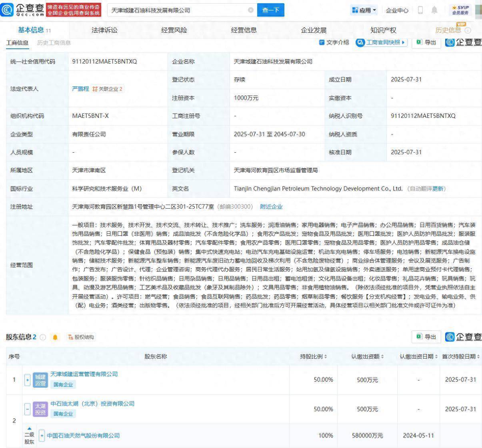Click the 所属地区 value 天津市津南区
Viewport: 482px width, 448px height.
pos(89,170)
